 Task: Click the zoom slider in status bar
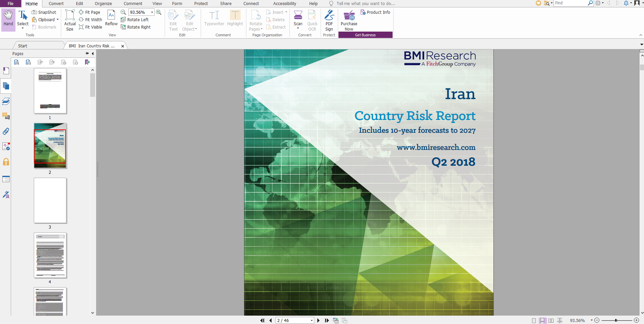coord(616,321)
